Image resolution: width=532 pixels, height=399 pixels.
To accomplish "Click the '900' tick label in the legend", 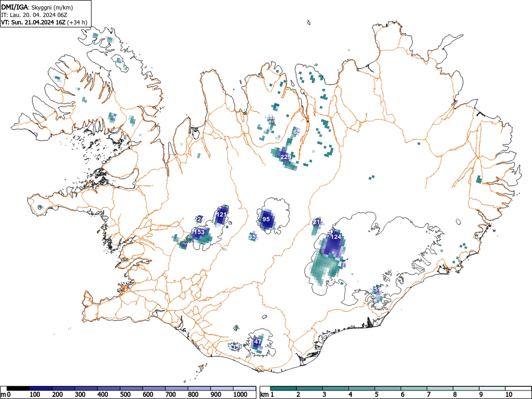I will point(216,395).
